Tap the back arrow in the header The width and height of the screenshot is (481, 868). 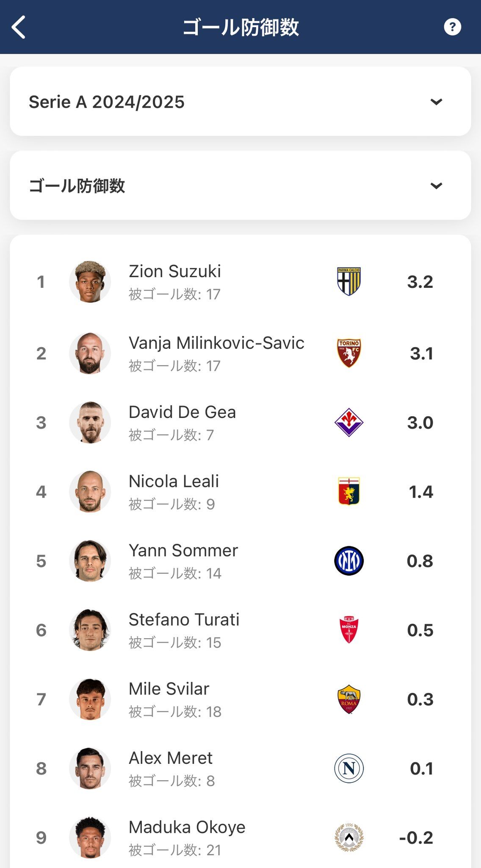[19, 27]
